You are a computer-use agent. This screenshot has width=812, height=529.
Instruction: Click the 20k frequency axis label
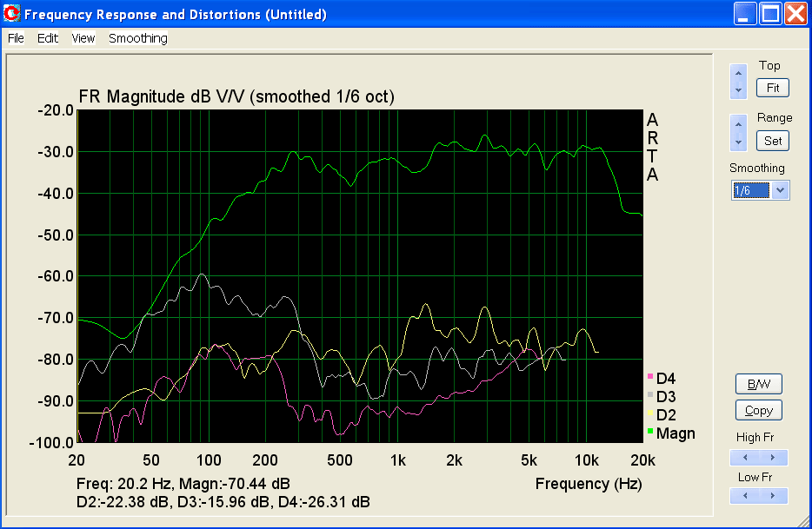point(642,460)
